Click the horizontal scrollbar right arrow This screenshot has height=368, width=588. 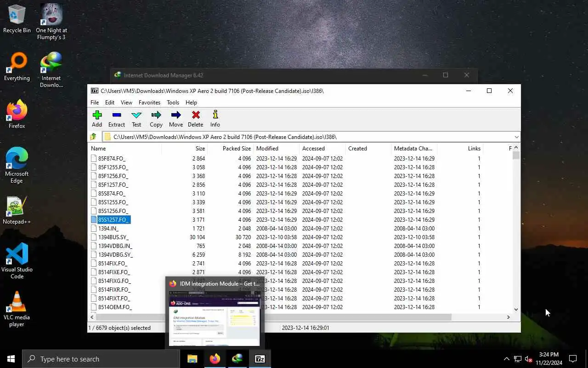pos(508,317)
